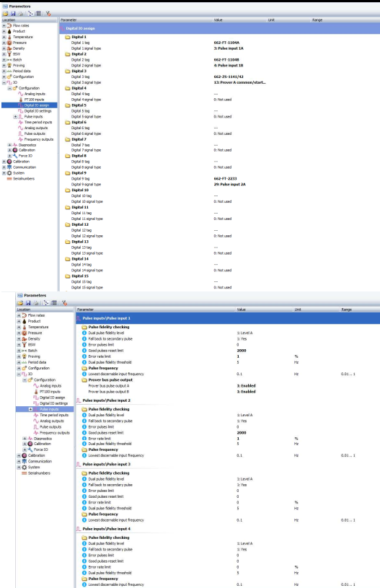Select Frequency outputs in Pulse inputs window tree
The width and height of the screenshot is (380, 588).
click(55, 433)
